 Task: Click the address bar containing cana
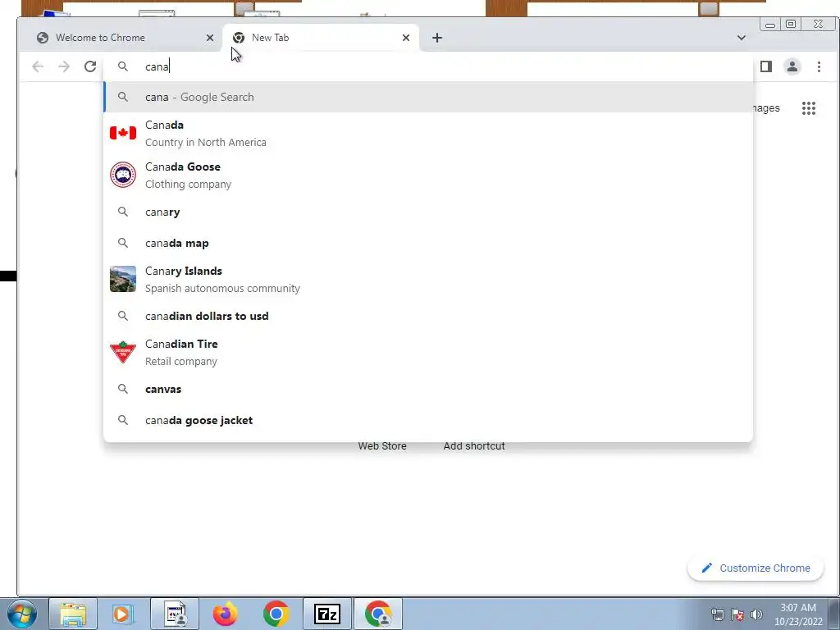(428, 66)
